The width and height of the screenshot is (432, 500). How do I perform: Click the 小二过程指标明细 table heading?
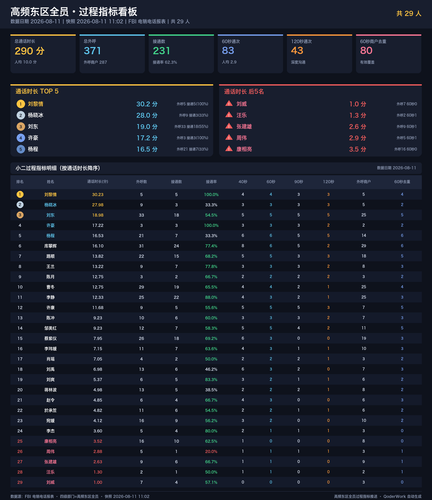pyautogui.click(x=58, y=168)
